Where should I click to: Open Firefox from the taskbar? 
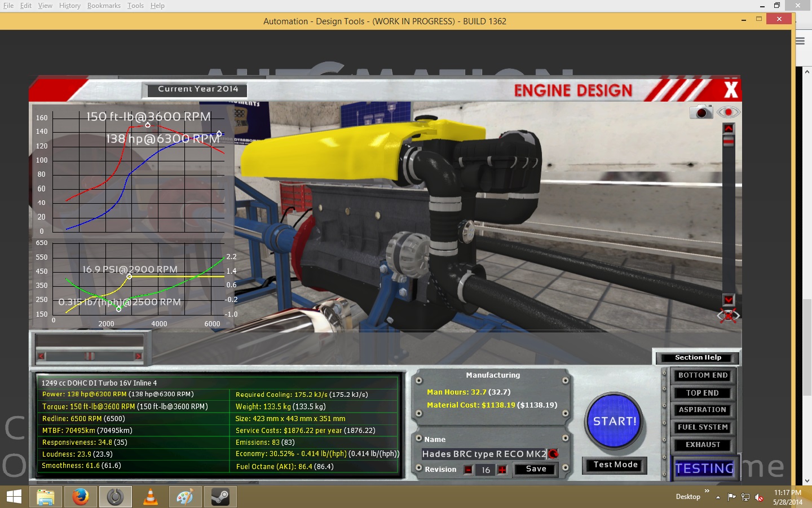[81, 497]
